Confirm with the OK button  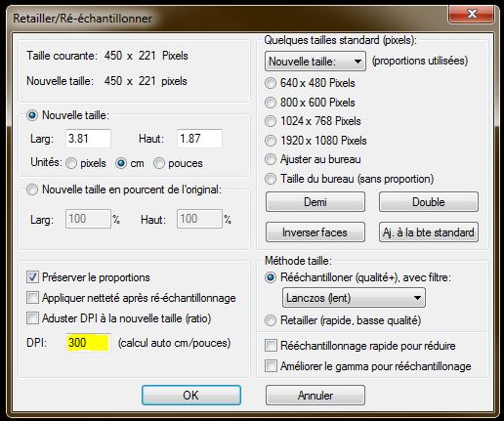[191, 396]
